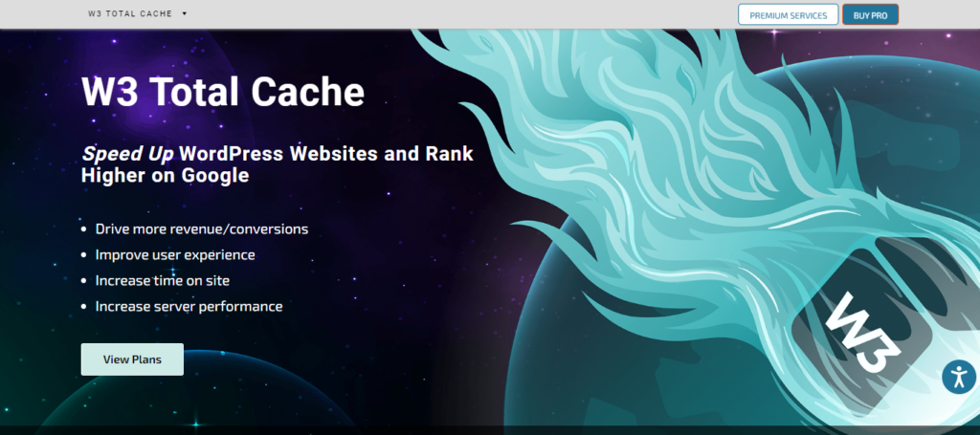The width and height of the screenshot is (980, 435).
Task: Click the W3 cube logo
Action: [x=861, y=330]
